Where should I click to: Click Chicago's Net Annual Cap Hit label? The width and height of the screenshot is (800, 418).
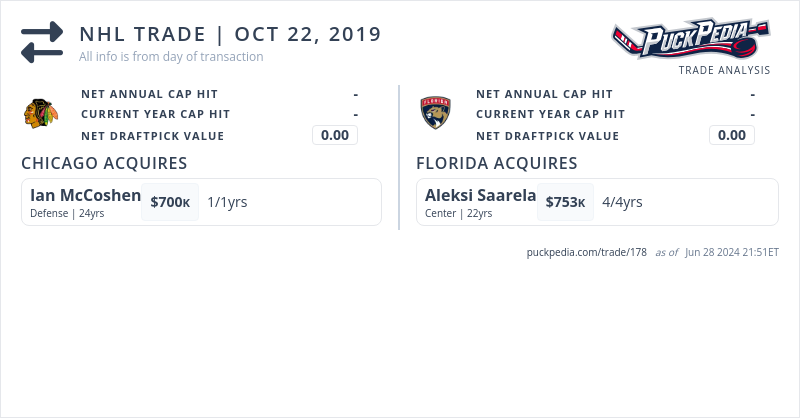(x=149, y=94)
